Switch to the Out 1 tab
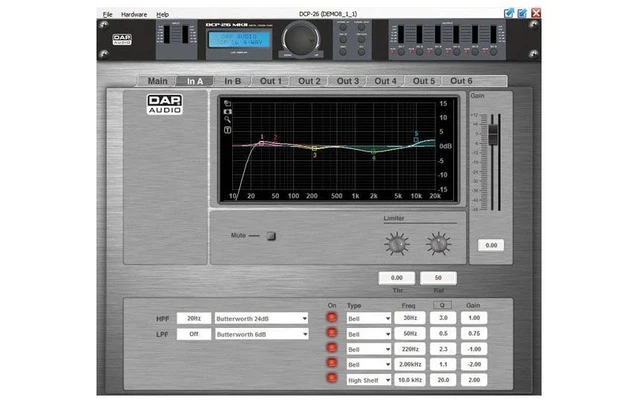This screenshot has height=400, width=640. [271, 81]
